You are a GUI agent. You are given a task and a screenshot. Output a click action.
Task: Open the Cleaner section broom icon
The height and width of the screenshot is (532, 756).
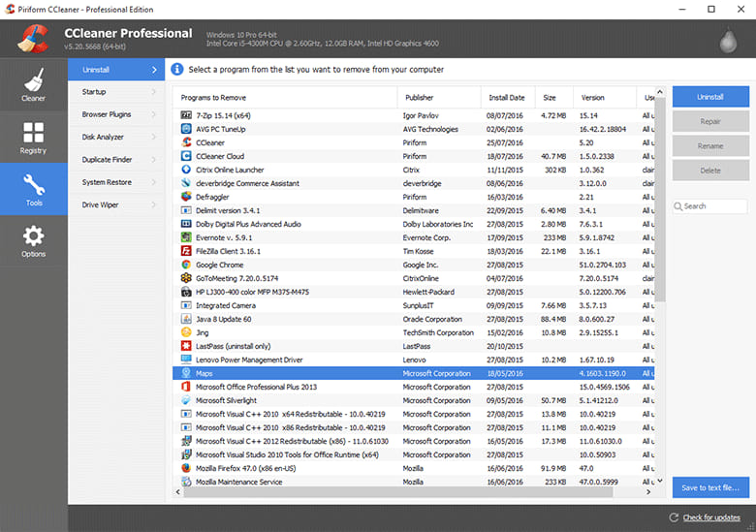coord(34,80)
